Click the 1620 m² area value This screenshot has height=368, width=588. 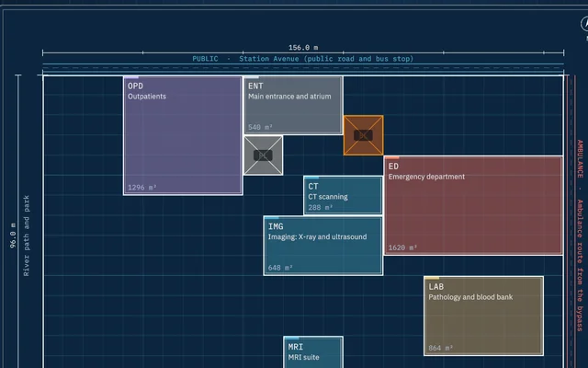(402, 247)
